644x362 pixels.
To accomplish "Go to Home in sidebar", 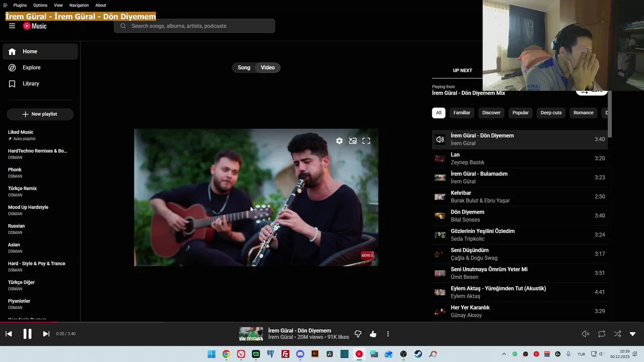I will (x=40, y=51).
